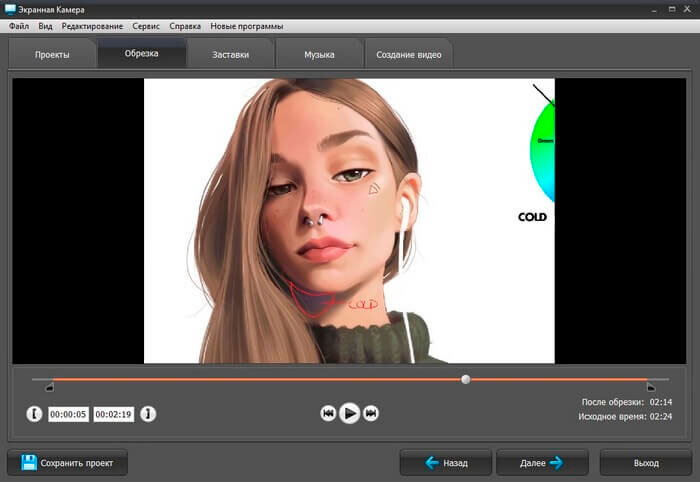Click the start time field 00:00:05

pos(68,414)
